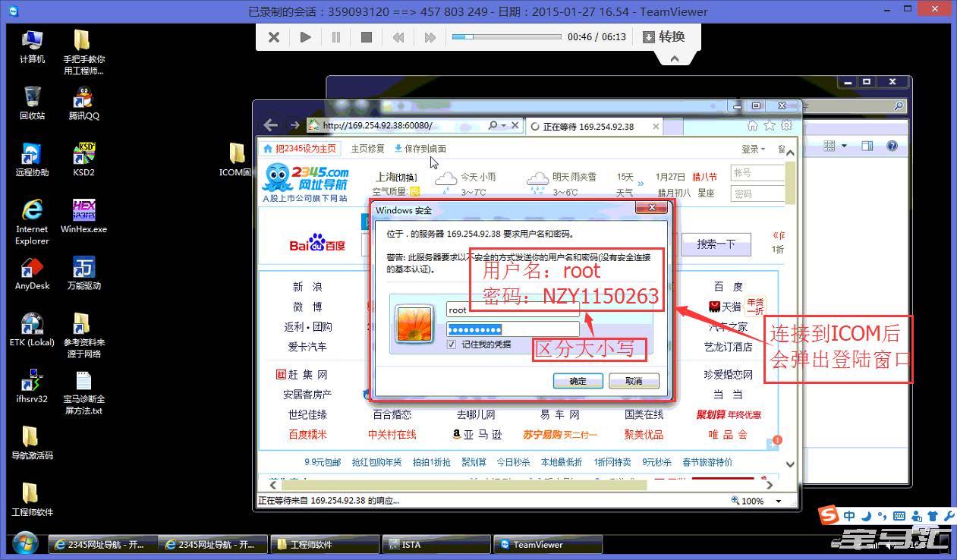957x560 pixels.
Task: Click the username field containing root
Action: tap(512, 310)
